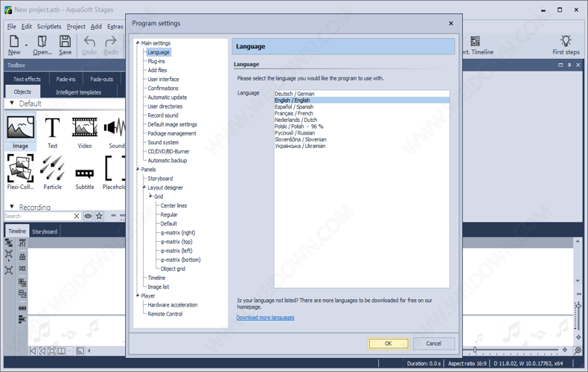Collapse the Main settings tree node
Screen dimensions: 588x372
tap(138, 43)
